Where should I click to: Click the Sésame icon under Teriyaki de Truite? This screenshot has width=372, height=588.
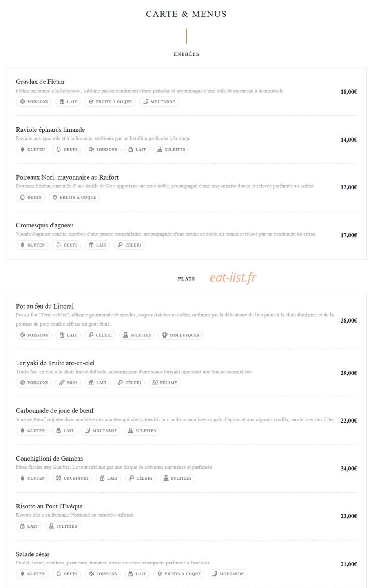click(x=155, y=383)
